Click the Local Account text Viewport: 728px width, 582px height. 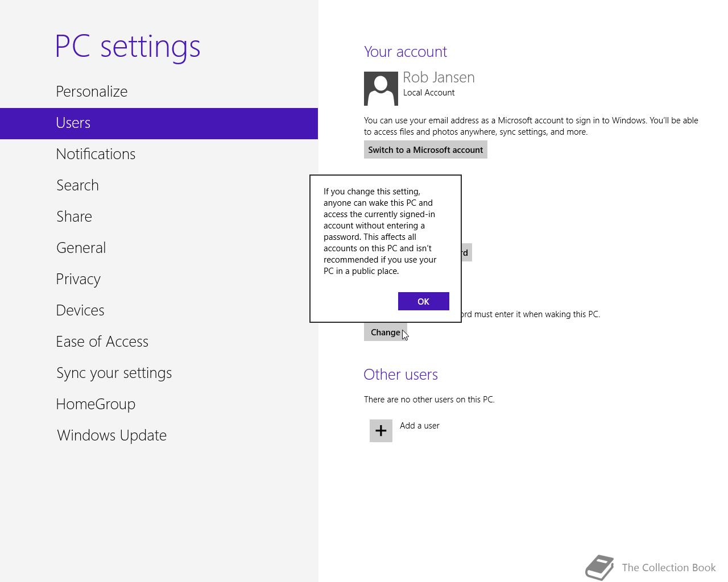click(429, 93)
